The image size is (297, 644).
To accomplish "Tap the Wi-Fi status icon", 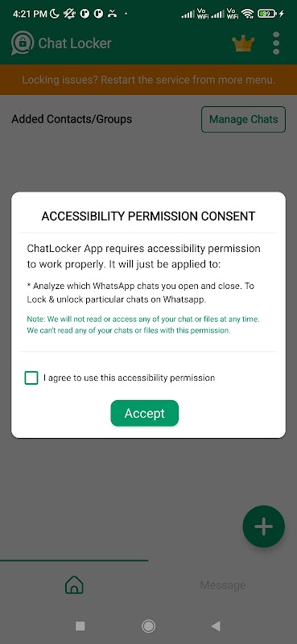I will [x=248, y=14].
